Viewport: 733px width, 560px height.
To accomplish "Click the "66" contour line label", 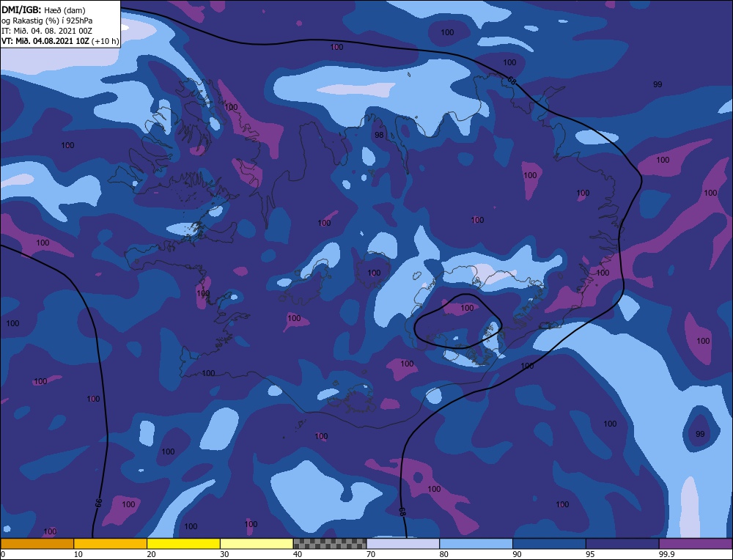I will 98,503.
